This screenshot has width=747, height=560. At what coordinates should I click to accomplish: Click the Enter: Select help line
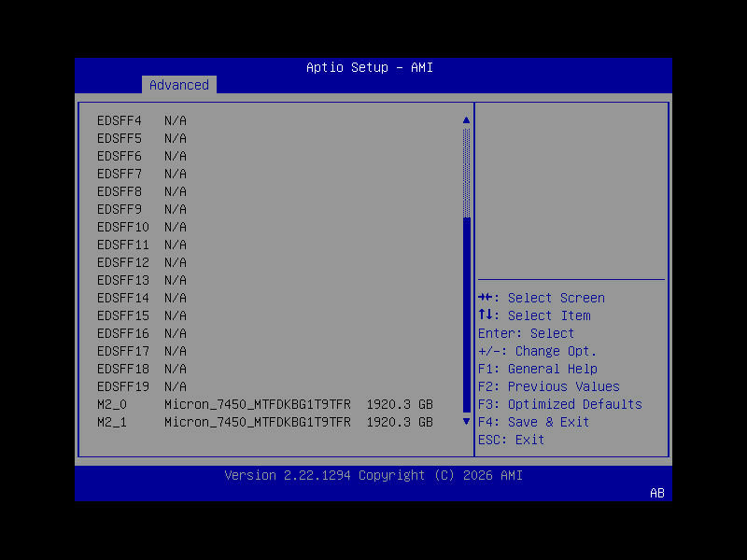pyautogui.click(x=527, y=333)
